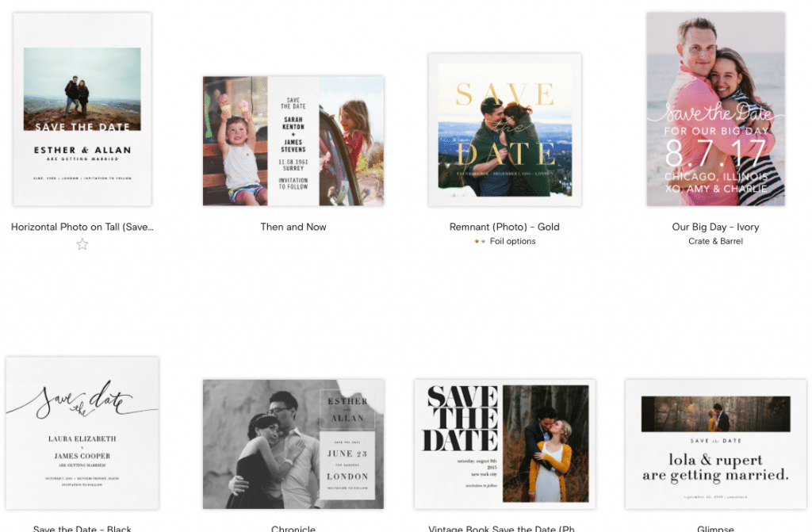
Task: Choose the black-and-white Chronicle card thumbnail
Action: (293, 444)
